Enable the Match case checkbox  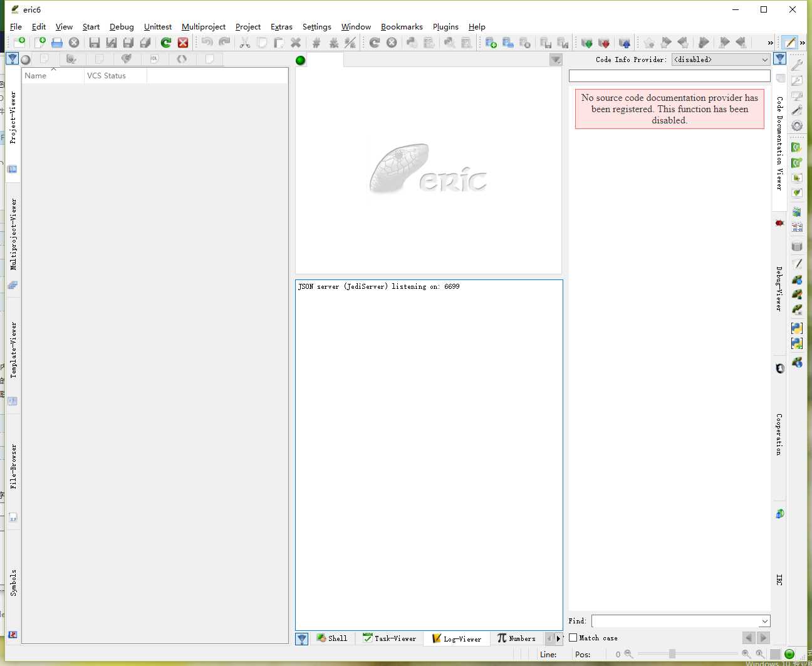tap(573, 638)
